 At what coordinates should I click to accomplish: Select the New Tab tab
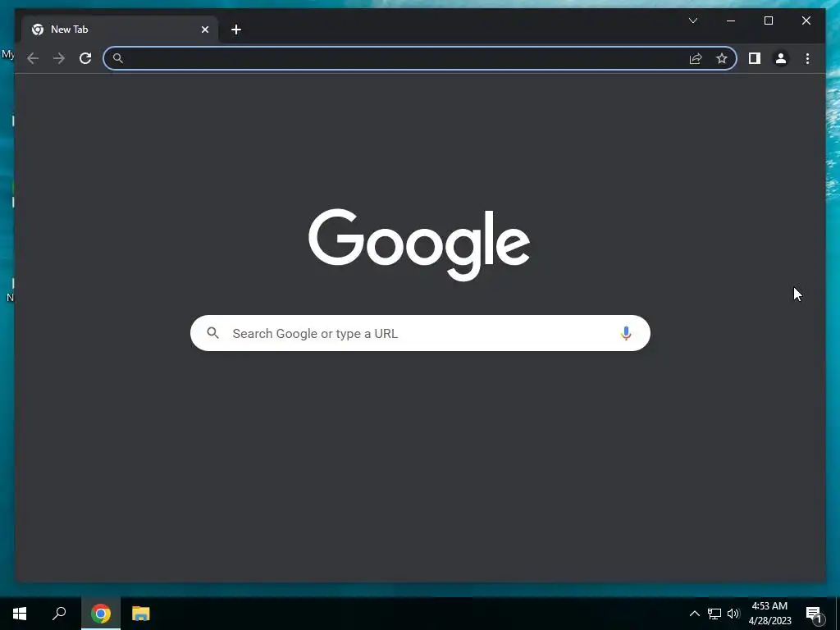click(x=120, y=30)
